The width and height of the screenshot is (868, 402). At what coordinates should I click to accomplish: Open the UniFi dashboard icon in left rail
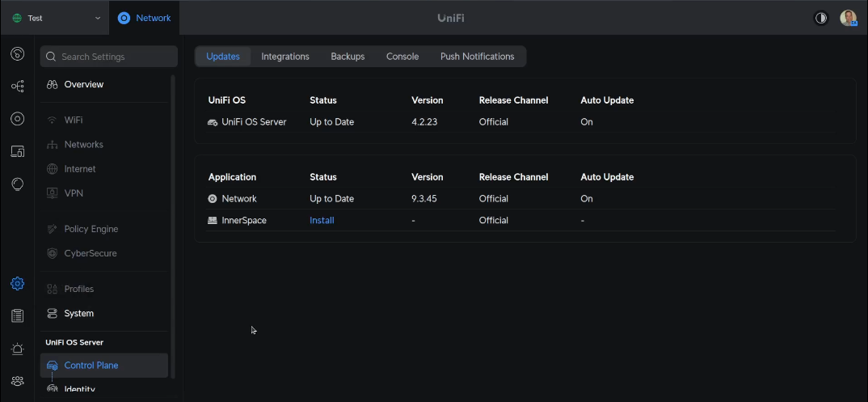17,53
